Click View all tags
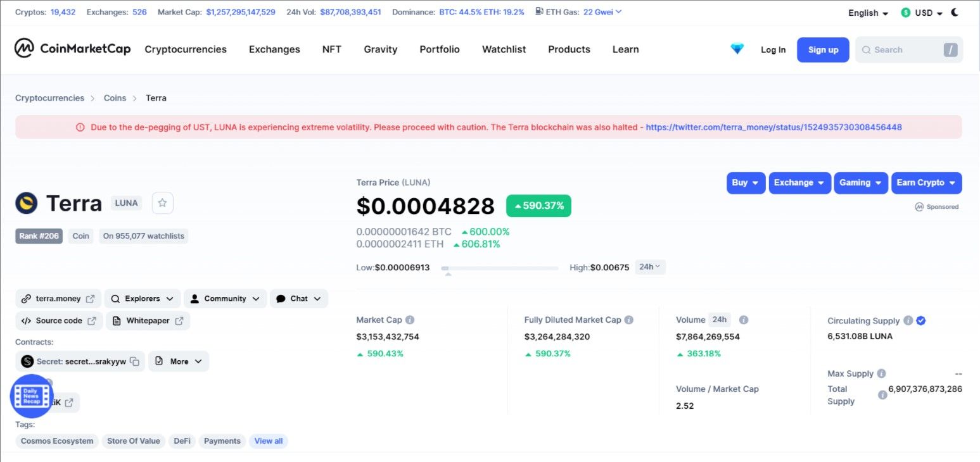The width and height of the screenshot is (980, 462). [269, 441]
